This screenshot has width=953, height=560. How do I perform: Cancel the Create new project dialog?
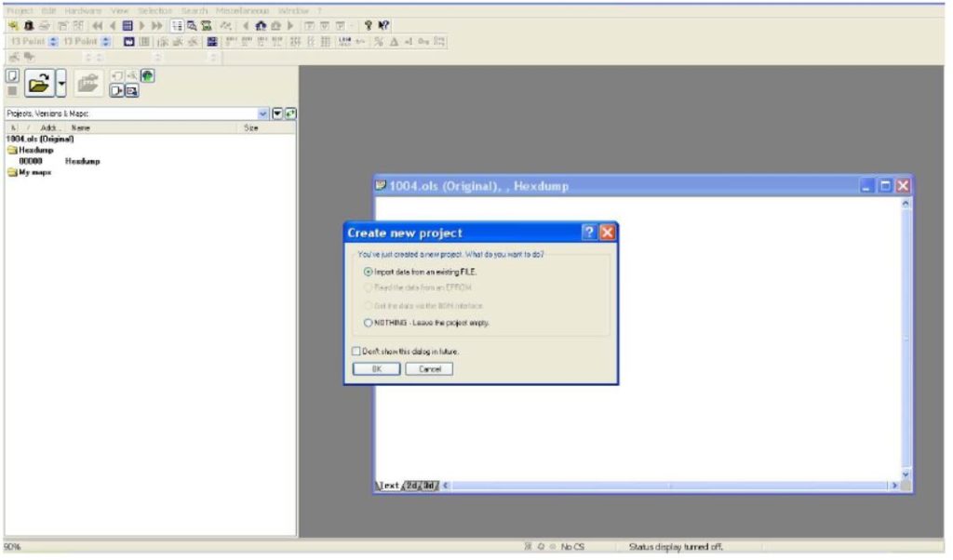click(430, 368)
